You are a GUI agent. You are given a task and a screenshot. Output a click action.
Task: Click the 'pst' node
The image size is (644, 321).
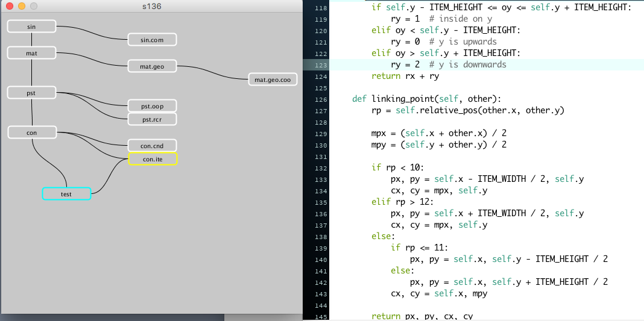(x=31, y=93)
